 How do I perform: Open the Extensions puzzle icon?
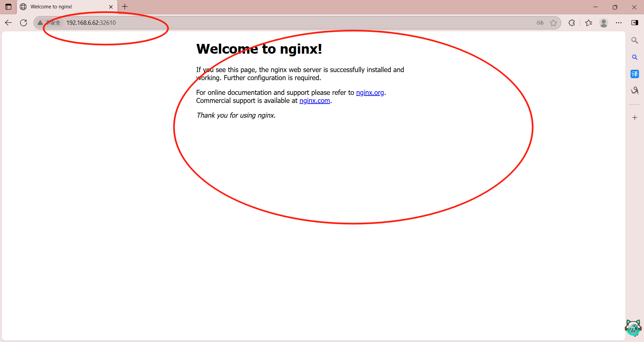(x=572, y=23)
